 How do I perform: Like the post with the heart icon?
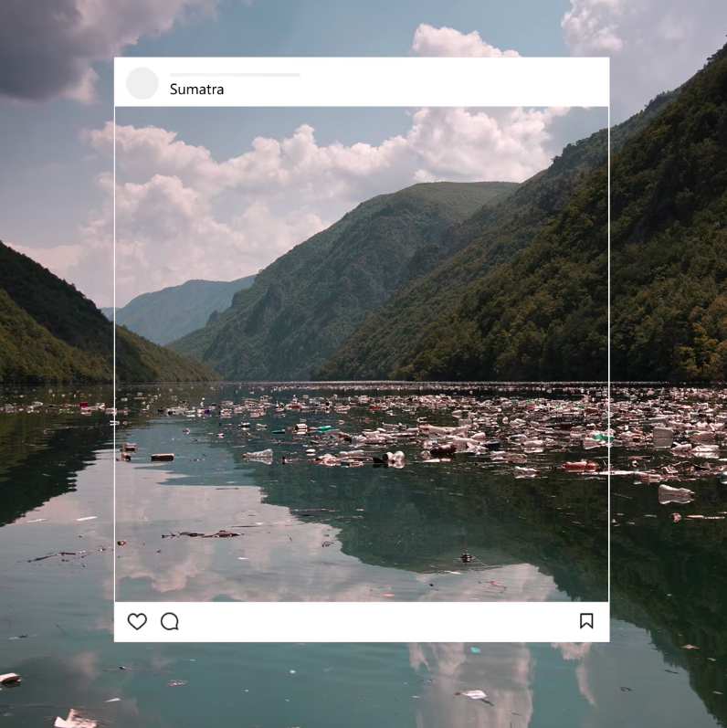point(137,621)
